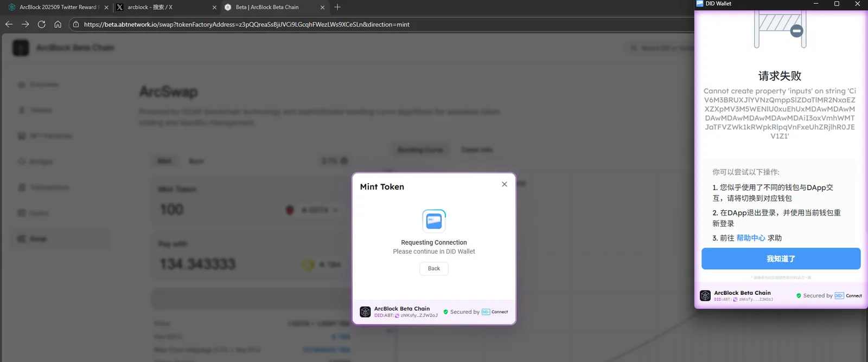The image size is (868, 362).
Task: Click the Mint Token amount field showing 100
Action: tap(172, 209)
